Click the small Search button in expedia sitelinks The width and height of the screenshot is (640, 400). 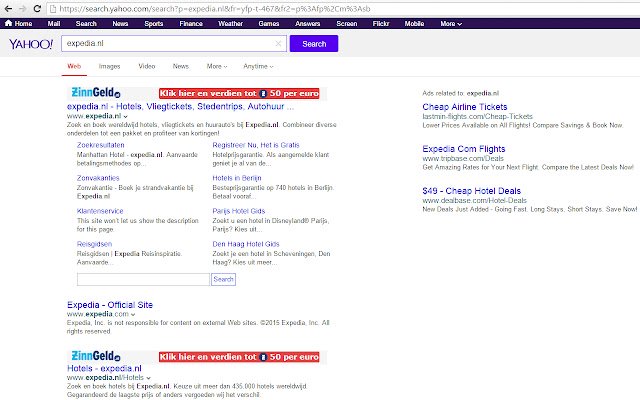(223, 280)
